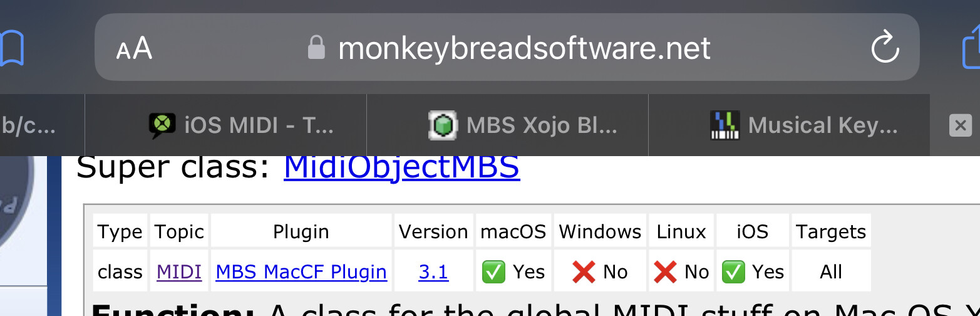Open the MidiObjectMBS super class link
The height and width of the screenshot is (316, 980).
(x=401, y=167)
